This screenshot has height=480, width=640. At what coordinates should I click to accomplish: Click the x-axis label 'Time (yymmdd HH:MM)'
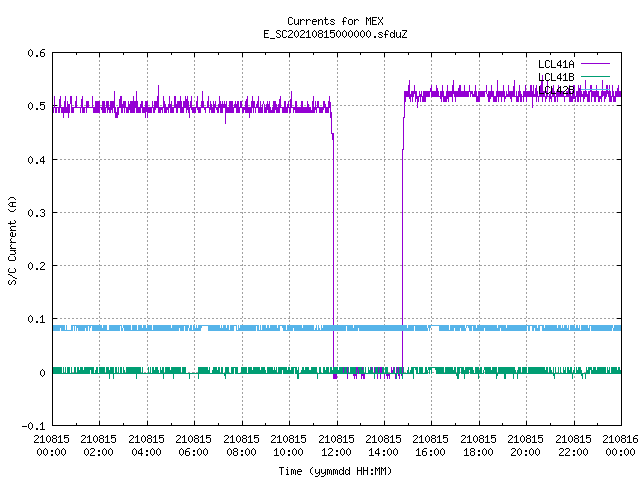[335, 471]
